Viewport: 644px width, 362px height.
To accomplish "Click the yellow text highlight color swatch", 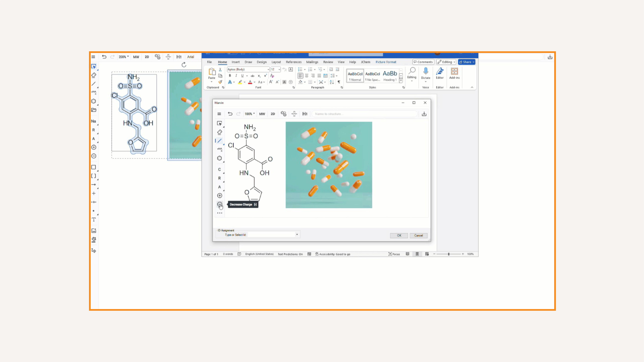I will point(240,82).
